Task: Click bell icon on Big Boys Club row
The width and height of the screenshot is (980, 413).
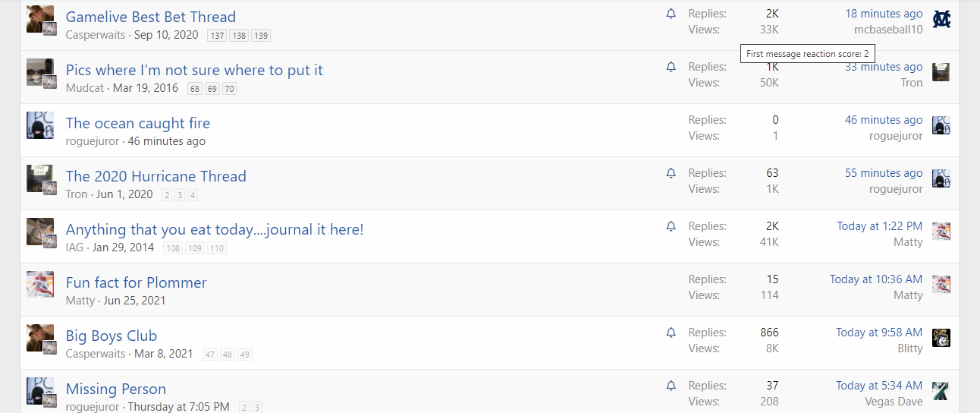Action: pos(671,333)
